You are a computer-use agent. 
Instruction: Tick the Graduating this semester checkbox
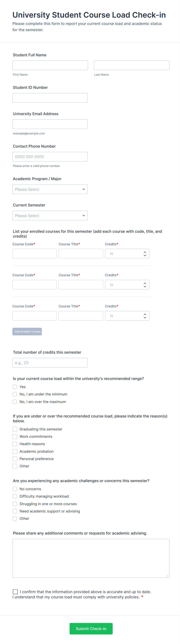15,429
